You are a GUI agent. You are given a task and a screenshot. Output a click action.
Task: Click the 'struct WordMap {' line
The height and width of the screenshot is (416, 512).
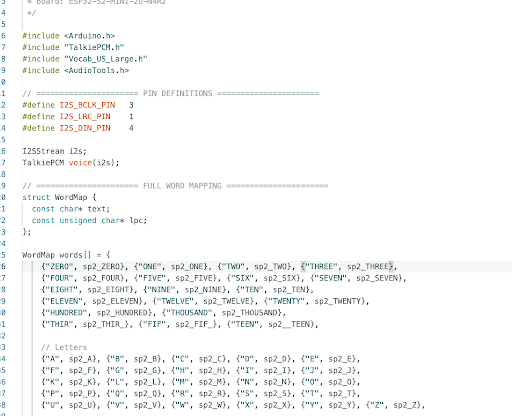(59, 197)
